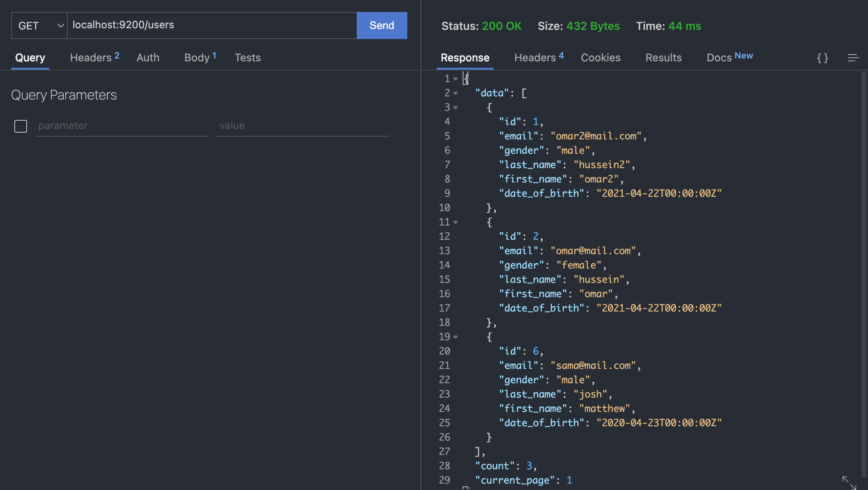Send the GET request

pyautogui.click(x=382, y=25)
